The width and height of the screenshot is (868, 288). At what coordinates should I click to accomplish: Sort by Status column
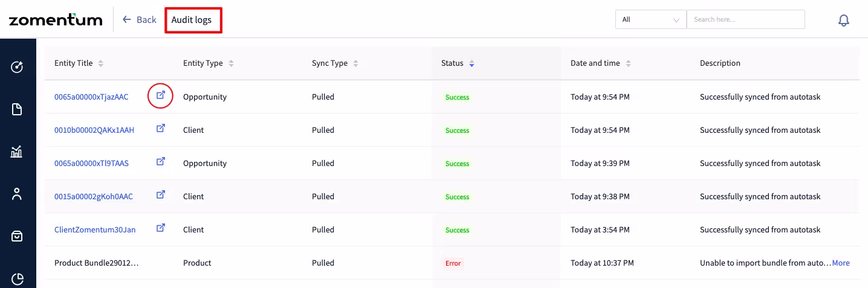(x=471, y=63)
